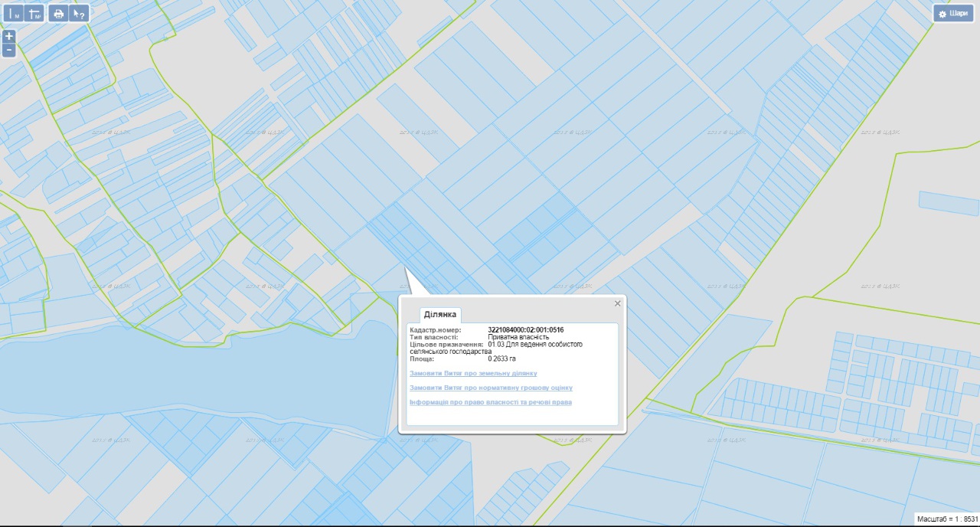Viewport: 980px width, 527px height.
Task: Select the distance measurement tool
Action: tap(13, 13)
